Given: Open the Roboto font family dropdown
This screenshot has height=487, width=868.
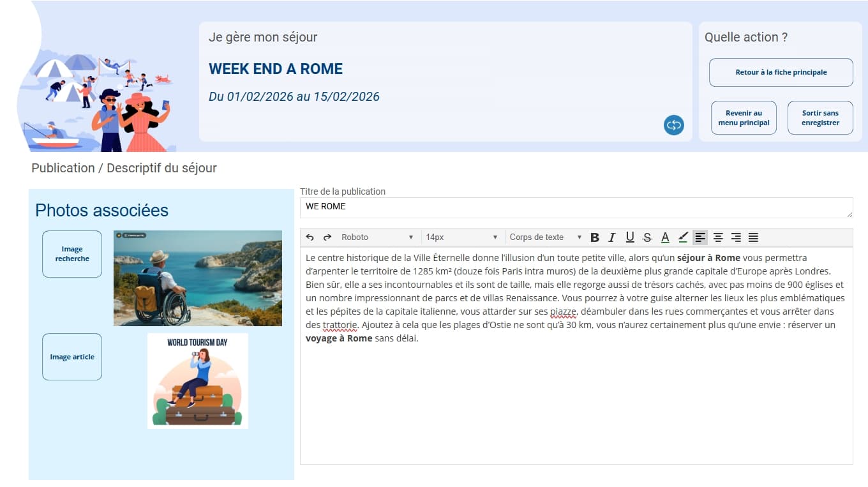Looking at the screenshot, I should point(377,237).
